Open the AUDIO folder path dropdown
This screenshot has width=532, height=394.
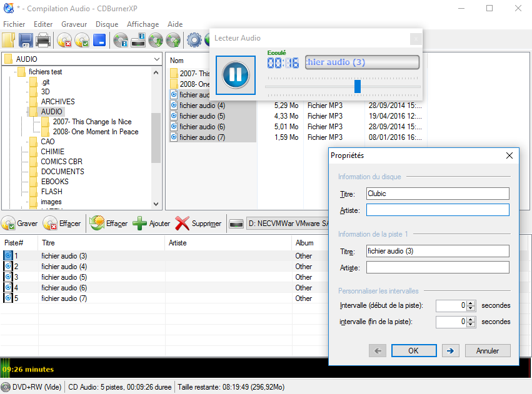pos(156,59)
